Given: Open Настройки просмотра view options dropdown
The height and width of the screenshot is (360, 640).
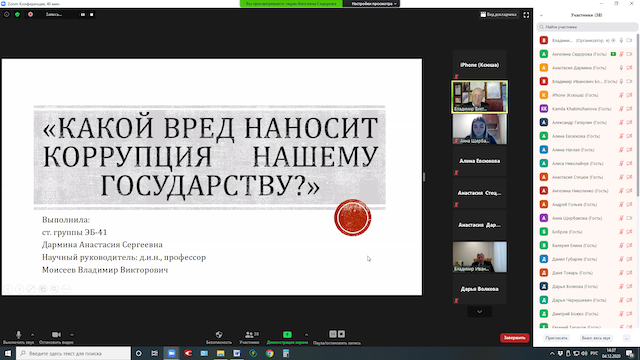Looking at the screenshot, I should coord(373,4).
